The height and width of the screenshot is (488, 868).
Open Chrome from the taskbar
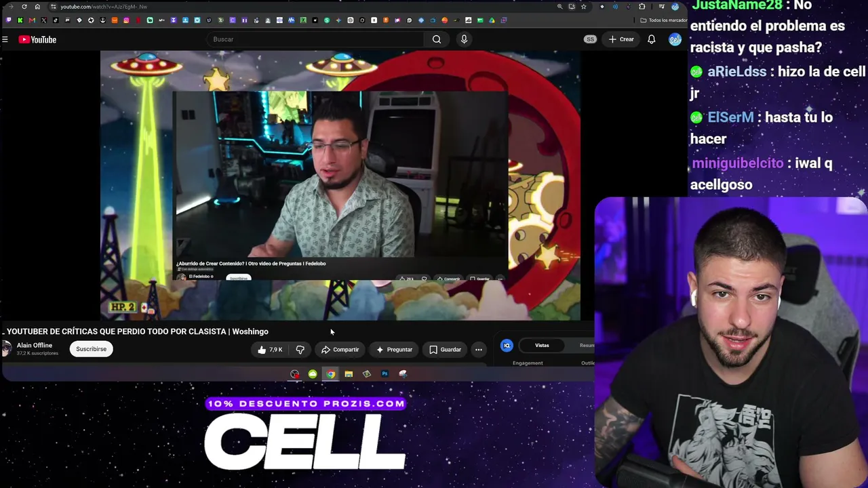point(330,374)
